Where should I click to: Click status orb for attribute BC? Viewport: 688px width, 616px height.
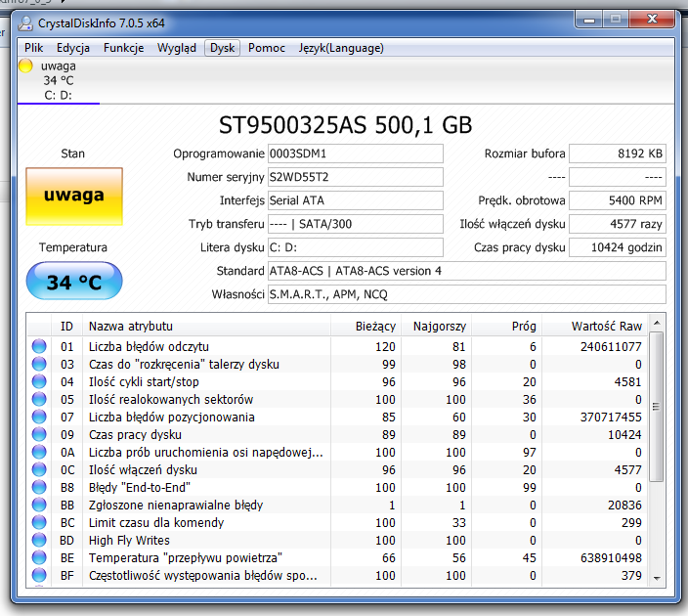[39, 522]
